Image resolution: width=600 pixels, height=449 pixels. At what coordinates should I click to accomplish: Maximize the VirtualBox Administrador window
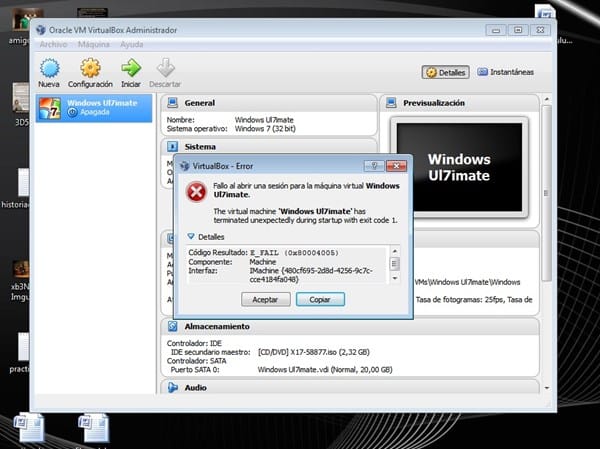tap(518, 30)
